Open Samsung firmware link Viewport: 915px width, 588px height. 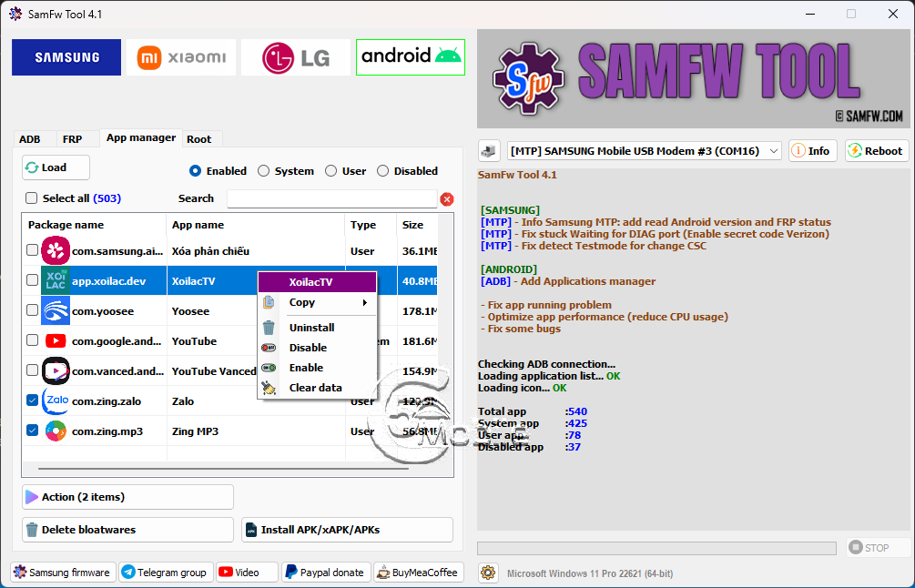pyautogui.click(x=63, y=573)
